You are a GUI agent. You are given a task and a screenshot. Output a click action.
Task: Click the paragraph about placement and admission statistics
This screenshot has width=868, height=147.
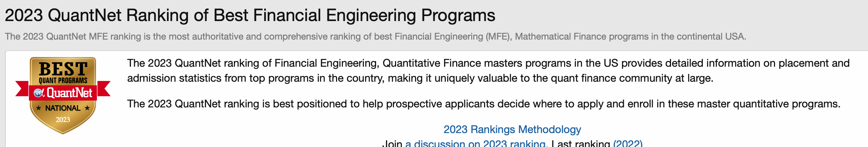point(488,71)
